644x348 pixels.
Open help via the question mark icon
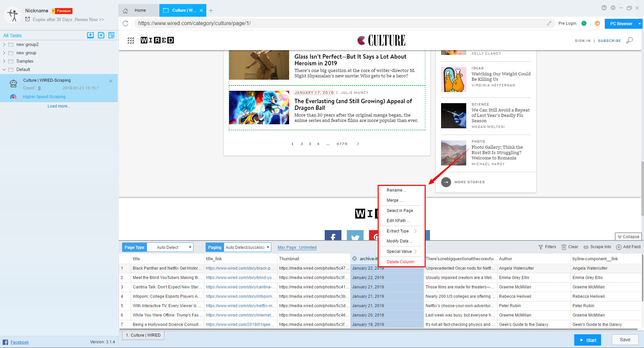click(604, 8)
